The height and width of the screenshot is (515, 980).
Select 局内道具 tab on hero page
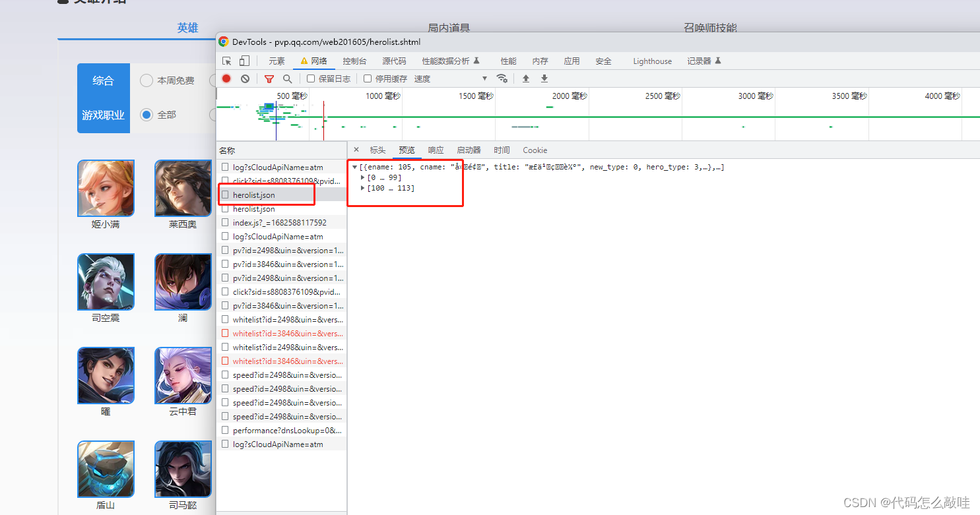click(449, 27)
